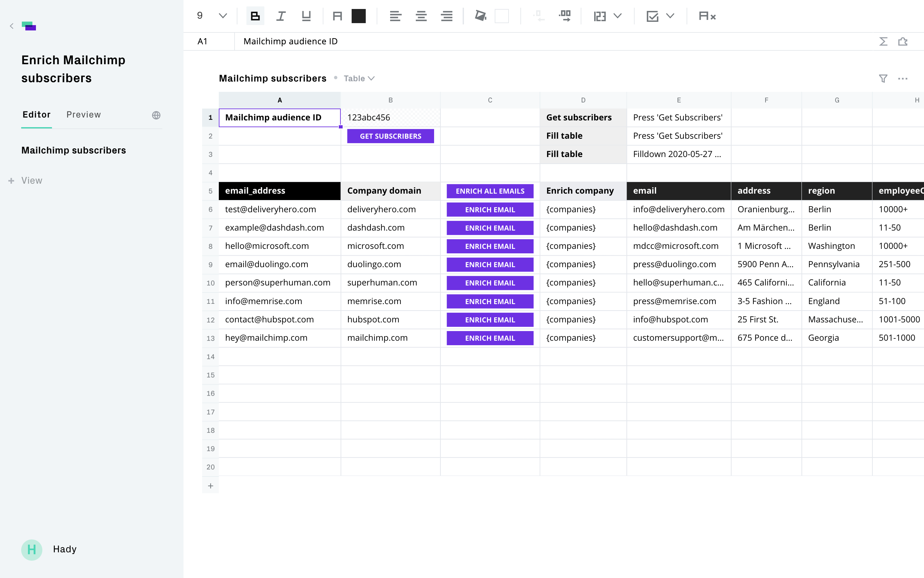Select column A header
The height and width of the screenshot is (578, 924).
(279, 100)
